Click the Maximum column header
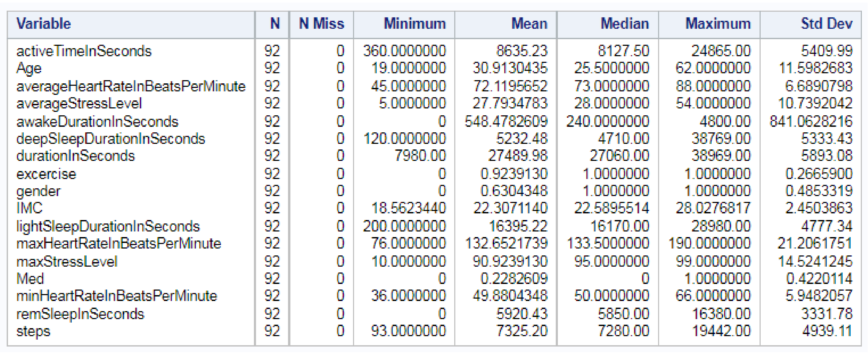Viewport: 868px width, 354px height. pyautogui.click(x=718, y=24)
